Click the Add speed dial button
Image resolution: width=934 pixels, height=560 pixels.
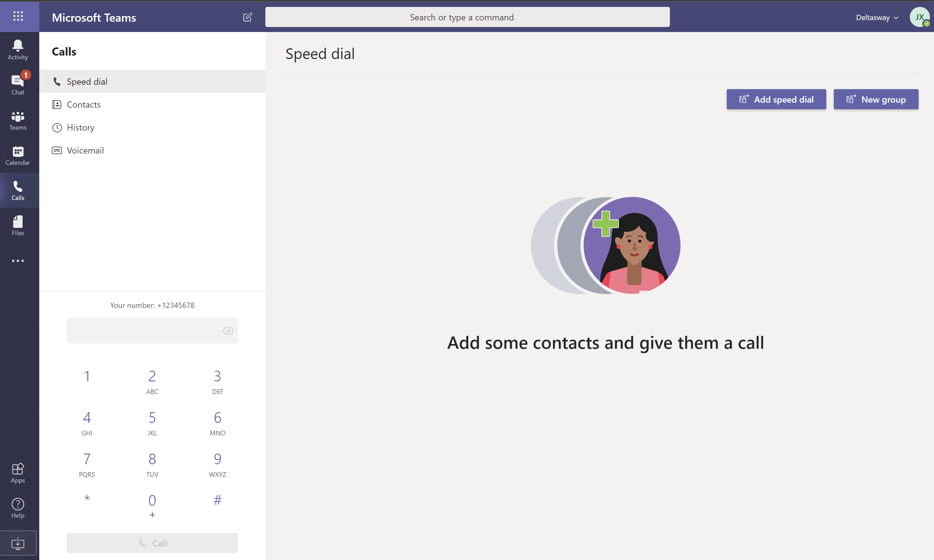(x=776, y=99)
